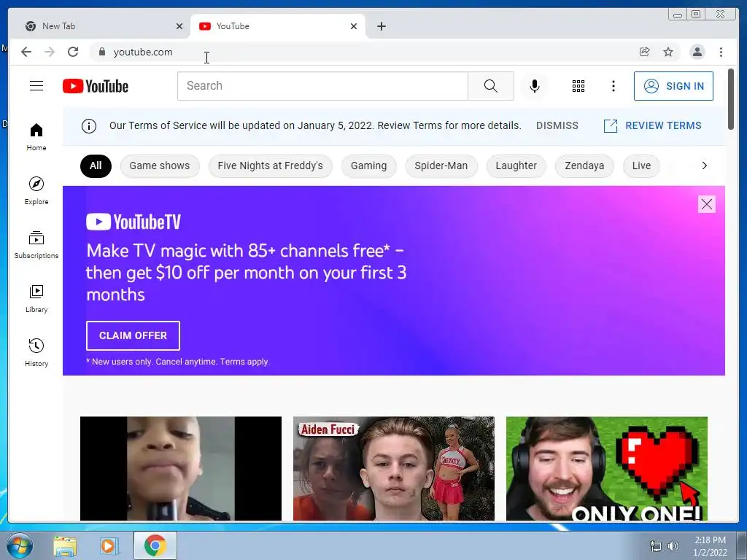The height and width of the screenshot is (560, 747).
Task: Open the YouTube apps grid icon
Action: point(578,86)
